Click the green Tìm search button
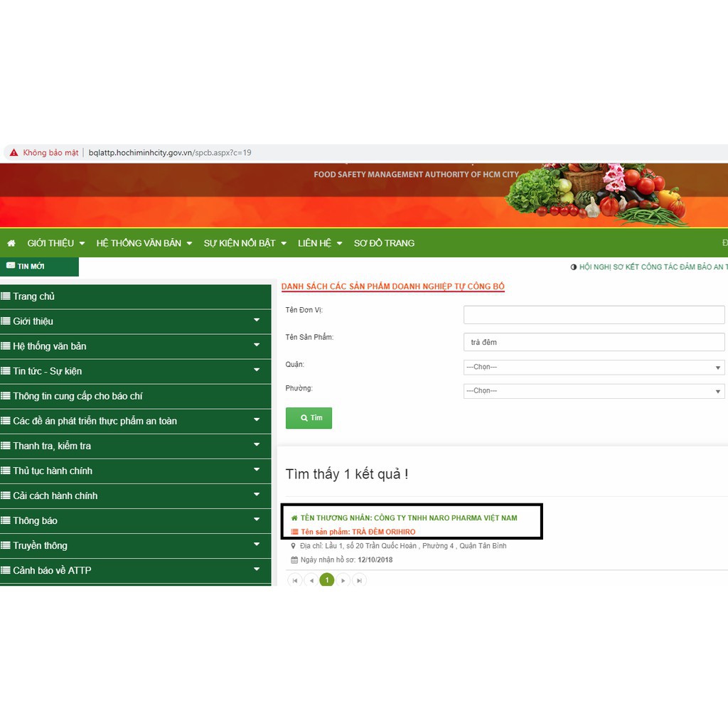728x728 pixels. tap(309, 418)
